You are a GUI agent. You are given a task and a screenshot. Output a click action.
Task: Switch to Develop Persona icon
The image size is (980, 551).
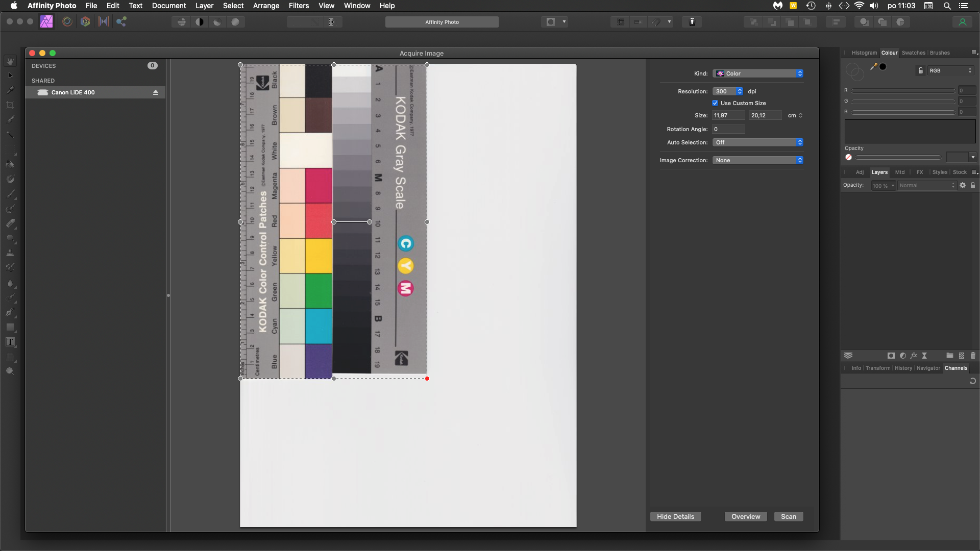[x=85, y=21]
